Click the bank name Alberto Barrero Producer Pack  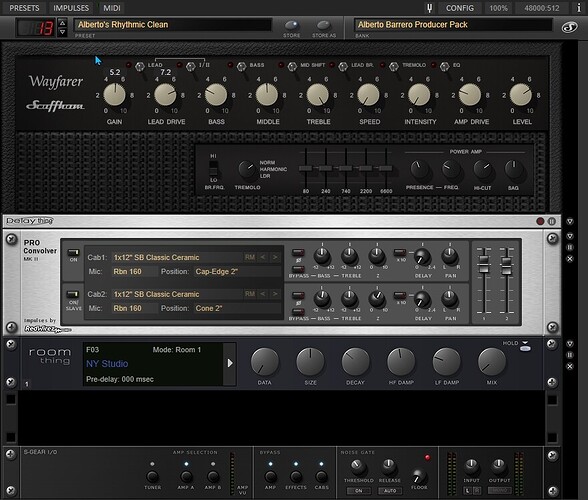(453, 25)
